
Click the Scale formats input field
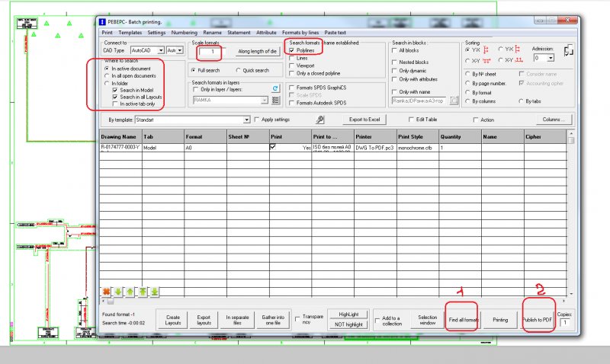213,51
